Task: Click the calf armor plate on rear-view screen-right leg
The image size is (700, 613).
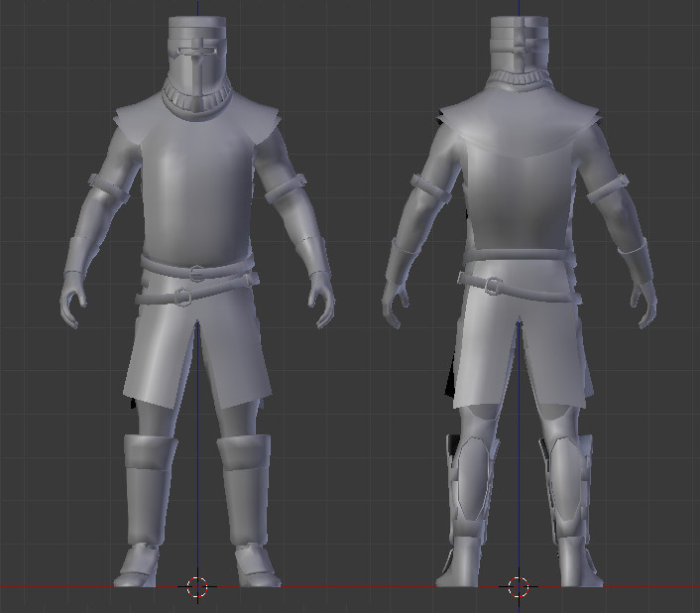Action: (x=565, y=478)
